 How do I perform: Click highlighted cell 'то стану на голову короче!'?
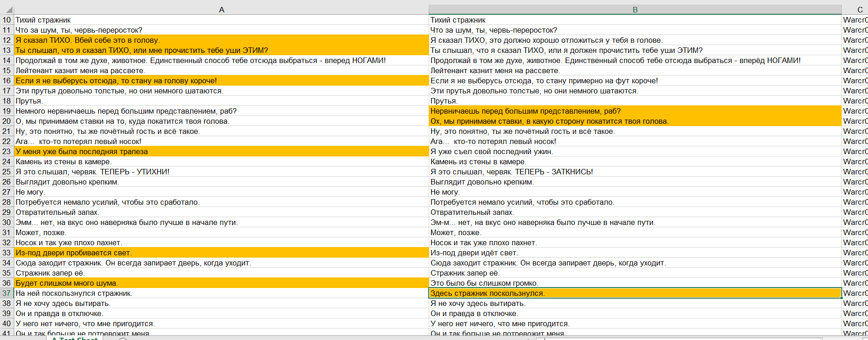tap(221, 81)
